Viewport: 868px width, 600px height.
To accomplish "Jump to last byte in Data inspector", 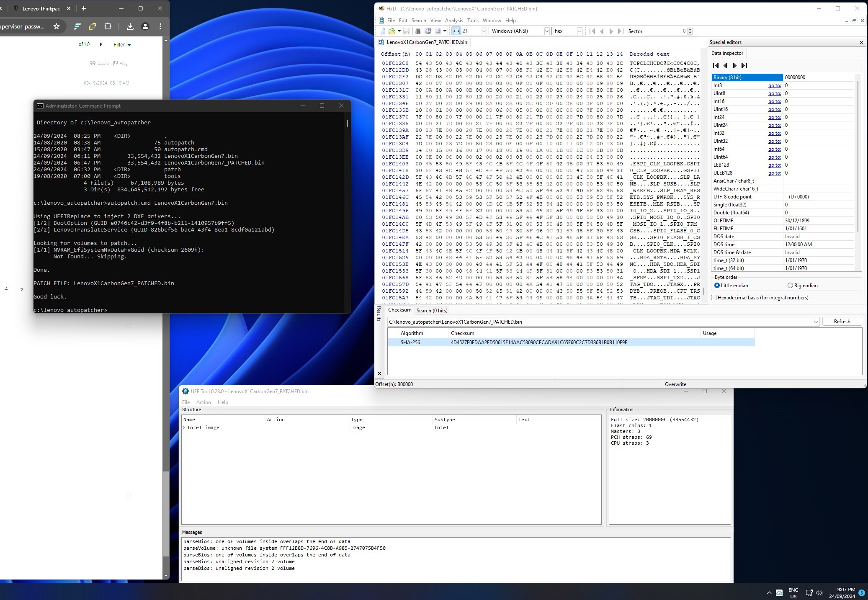I will click(744, 66).
